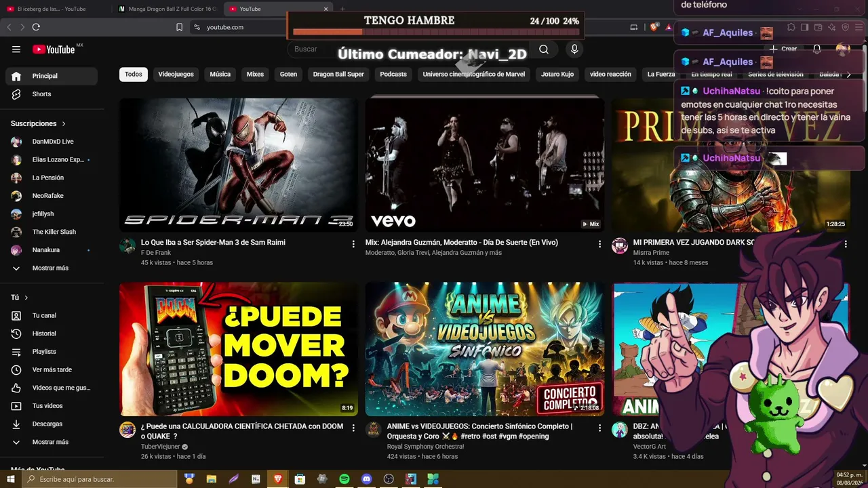Switch to the El iceberg browser tab
Image resolution: width=868 pixels, height=488 pixels.
pos(56,9)
